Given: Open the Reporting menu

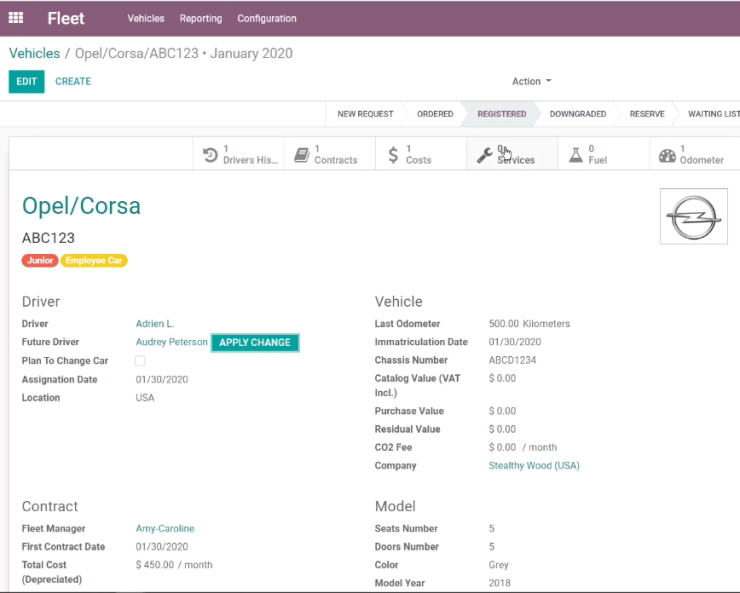Looking at the screenshot, I should [x=201, y=18].
